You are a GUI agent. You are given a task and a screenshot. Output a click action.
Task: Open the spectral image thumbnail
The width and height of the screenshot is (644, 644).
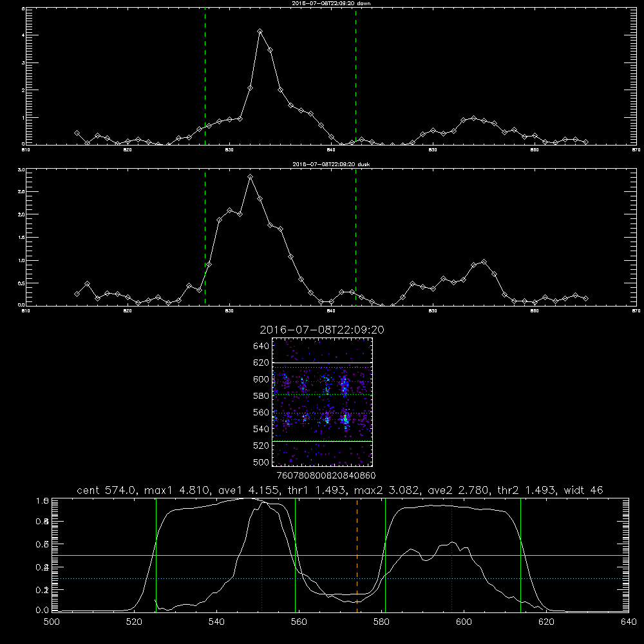(322, 402)
